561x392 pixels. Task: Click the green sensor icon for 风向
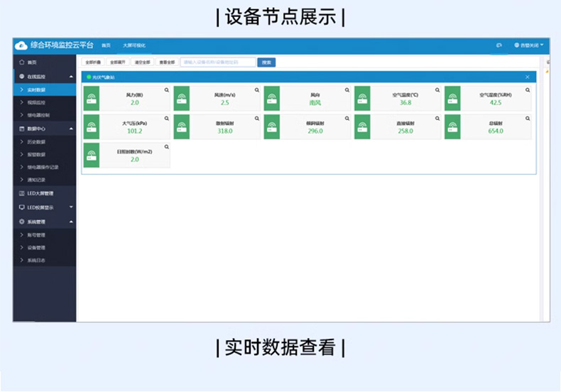pos(272,99)
